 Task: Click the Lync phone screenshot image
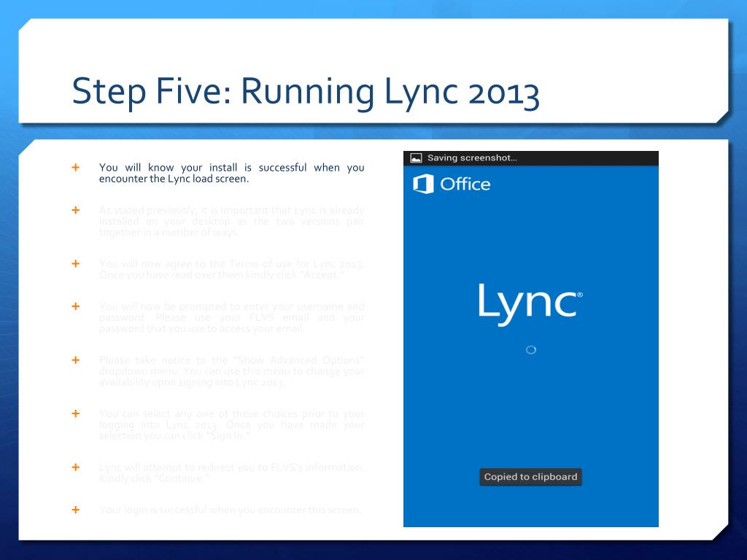531,339
